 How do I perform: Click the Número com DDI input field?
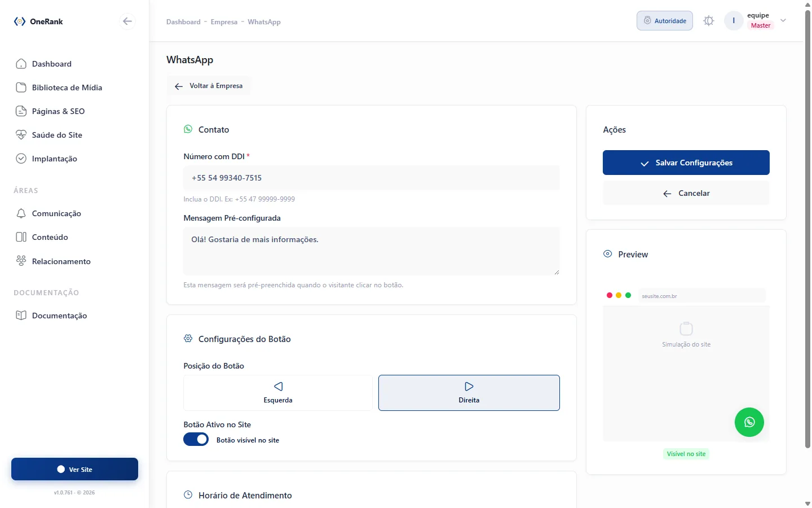point(372,178)
